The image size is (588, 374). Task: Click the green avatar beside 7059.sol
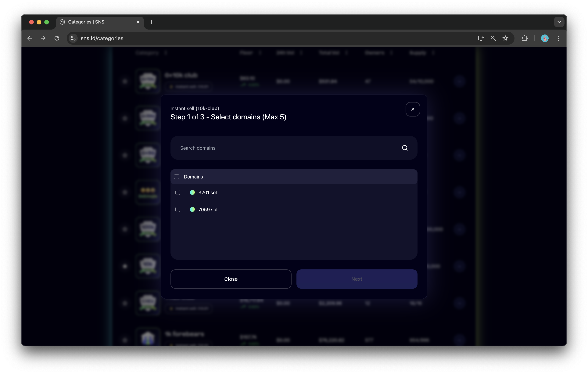tap(192, 210)
